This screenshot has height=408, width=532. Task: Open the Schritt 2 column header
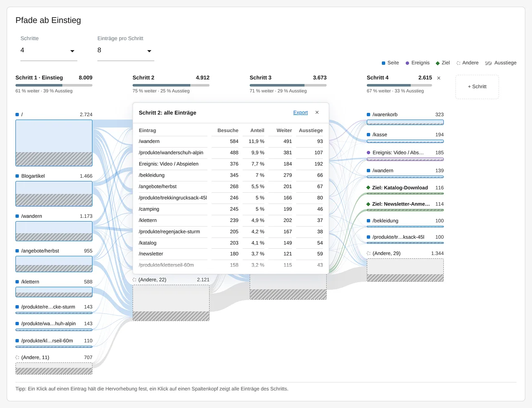pos(171,84)
